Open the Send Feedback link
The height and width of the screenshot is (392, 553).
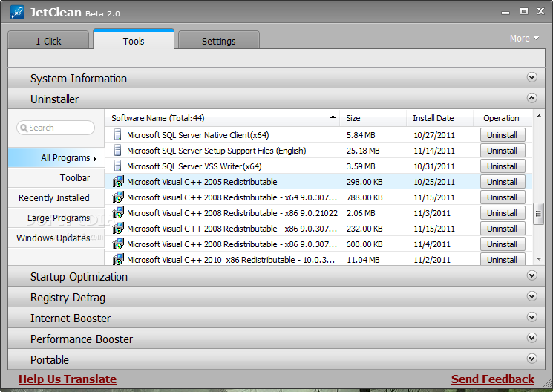click(x=493, y=379)
